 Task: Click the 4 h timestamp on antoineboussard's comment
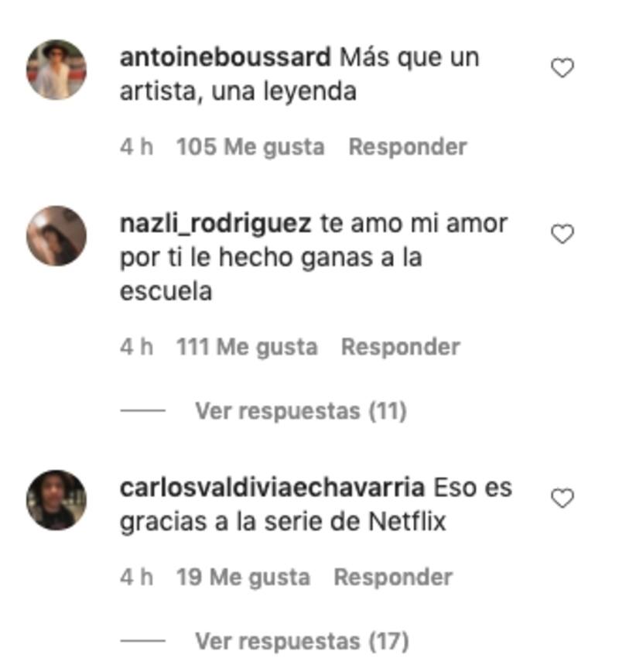click(x=136, y=147)
